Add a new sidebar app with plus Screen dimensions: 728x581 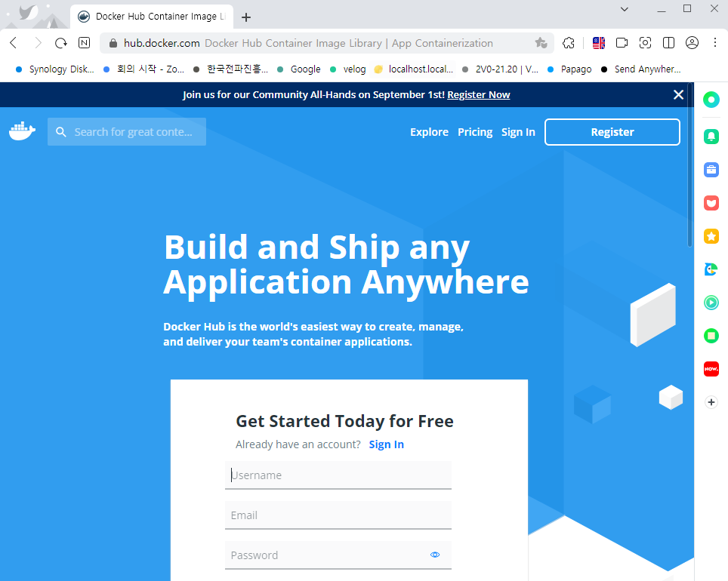[x=711, y=402]
